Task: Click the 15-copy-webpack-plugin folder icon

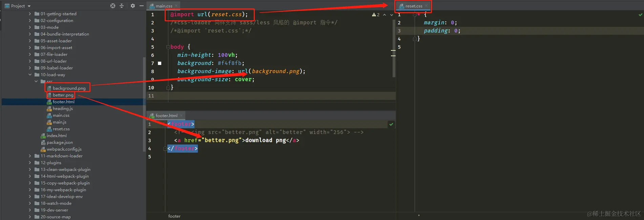Action: 37,183
